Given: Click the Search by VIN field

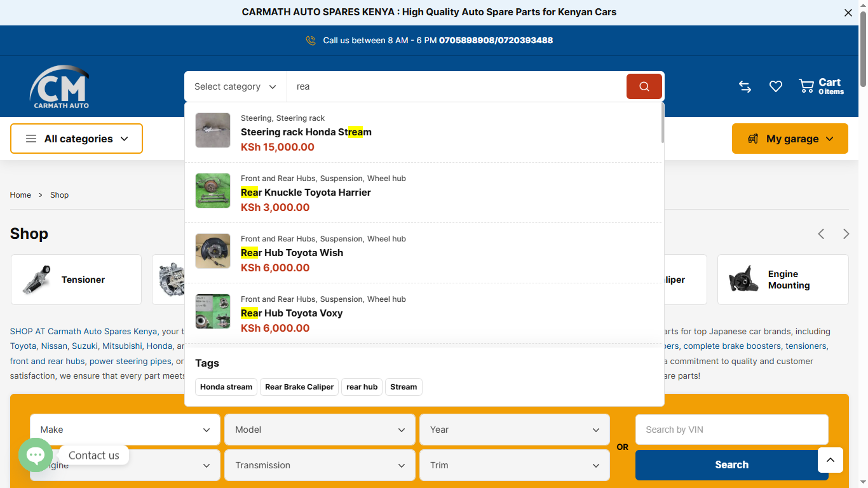Looking at the screenshot, I should [731, 430].
